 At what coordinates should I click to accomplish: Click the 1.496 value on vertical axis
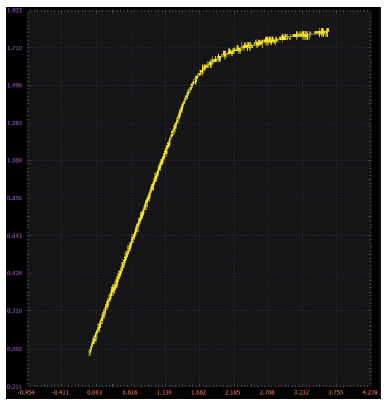point(14,85)
